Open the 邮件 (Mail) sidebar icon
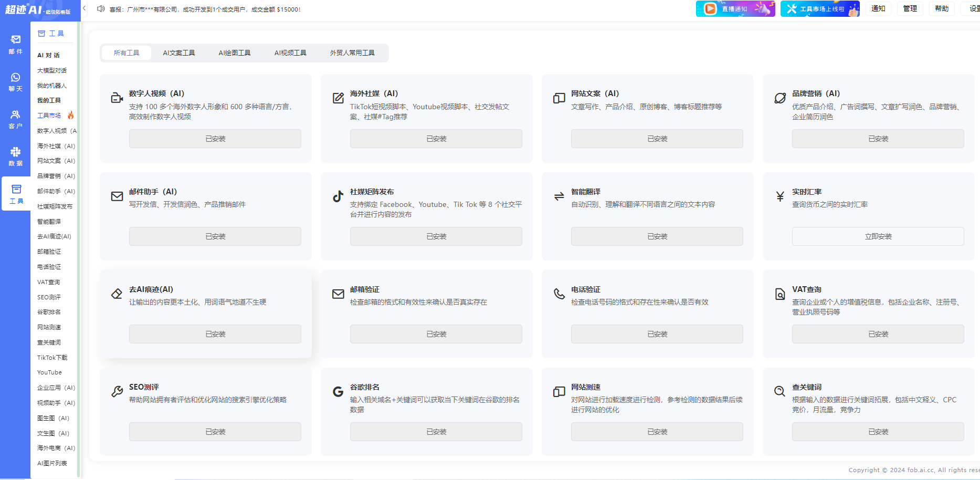The height and width of the screenshot is (480, 980). [x=15, y=44]
